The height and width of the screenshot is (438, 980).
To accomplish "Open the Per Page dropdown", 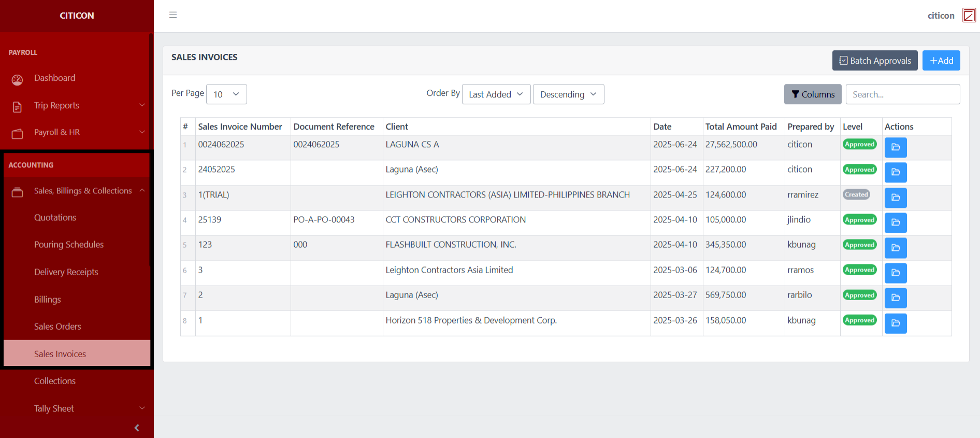I will (x=226, y=94).
